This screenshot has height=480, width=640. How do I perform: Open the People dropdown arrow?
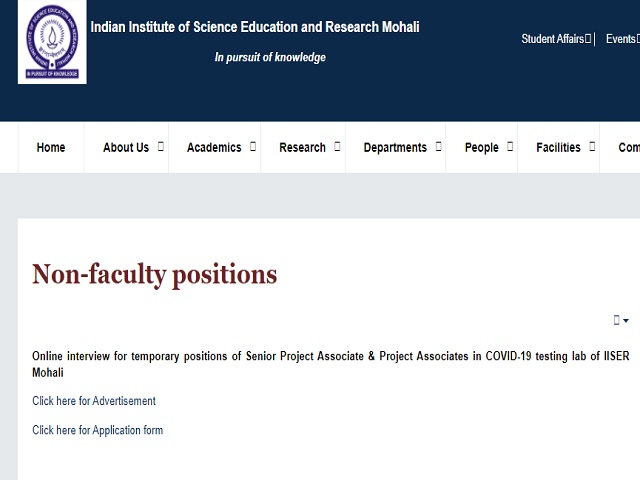[x=509, y=146]
